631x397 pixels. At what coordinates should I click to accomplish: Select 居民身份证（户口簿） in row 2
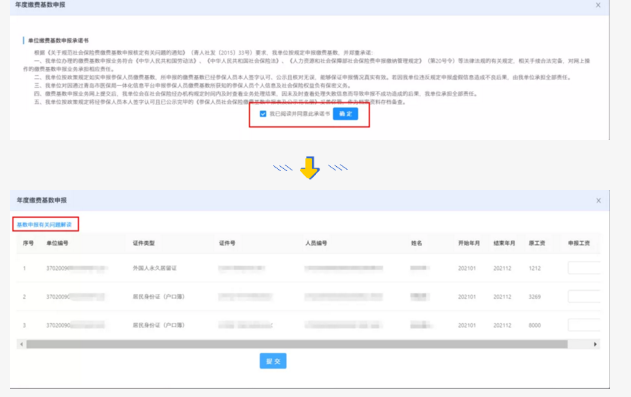tap(159, 297)
